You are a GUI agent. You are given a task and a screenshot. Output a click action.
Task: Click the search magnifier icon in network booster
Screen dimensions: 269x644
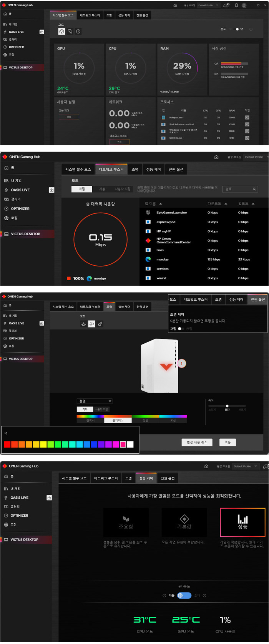click(254, 189)
